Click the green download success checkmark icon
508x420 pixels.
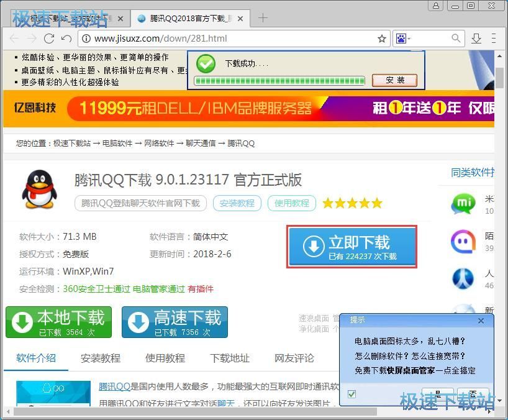pos(206,63)
